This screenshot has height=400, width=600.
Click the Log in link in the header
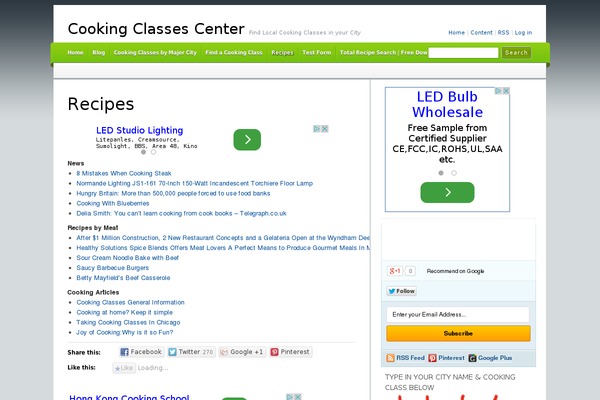point(523,33)
